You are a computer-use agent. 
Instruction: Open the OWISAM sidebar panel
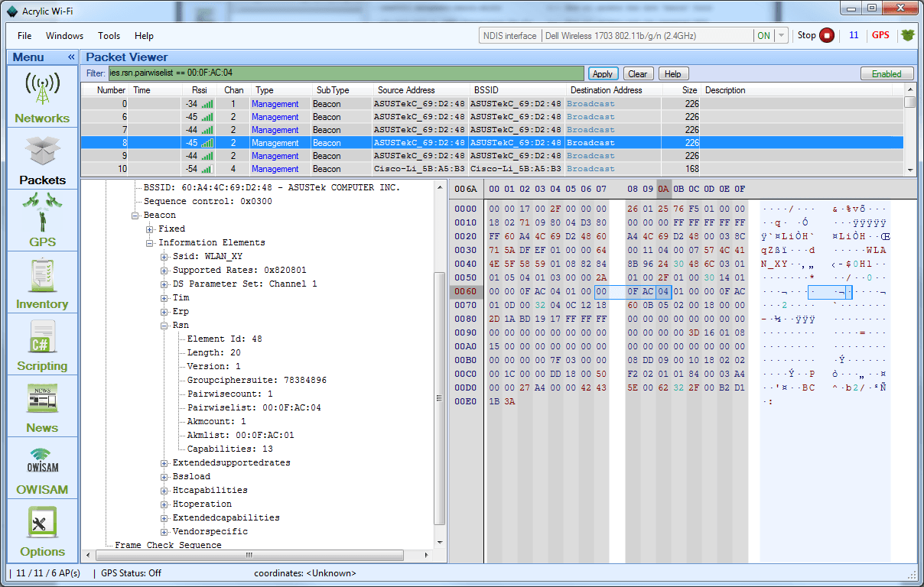[42, 469]
